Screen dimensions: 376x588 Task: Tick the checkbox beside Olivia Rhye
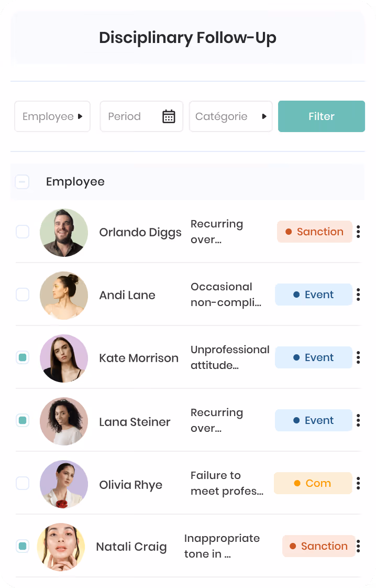(23, 483)
